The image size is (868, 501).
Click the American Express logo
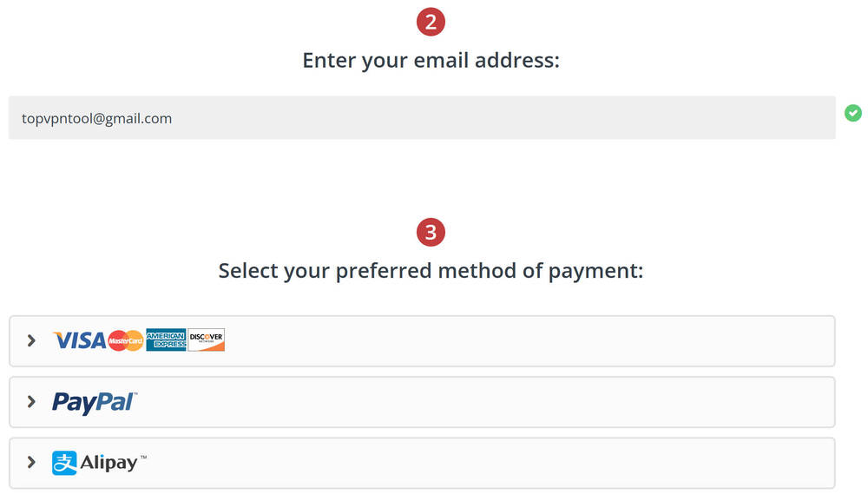(x=166, y=340)
